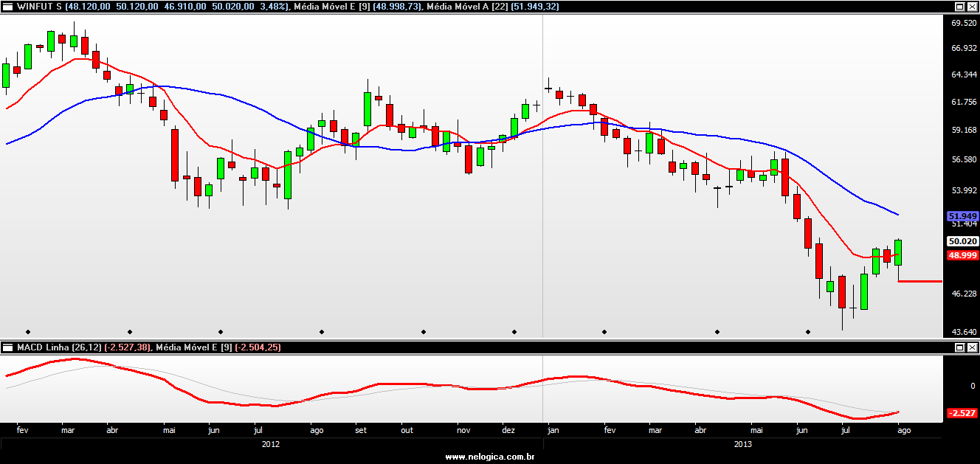Viewport: 980px width, 464px height.
Task: Click the mar month label in 2012
Action: (68, 429)
